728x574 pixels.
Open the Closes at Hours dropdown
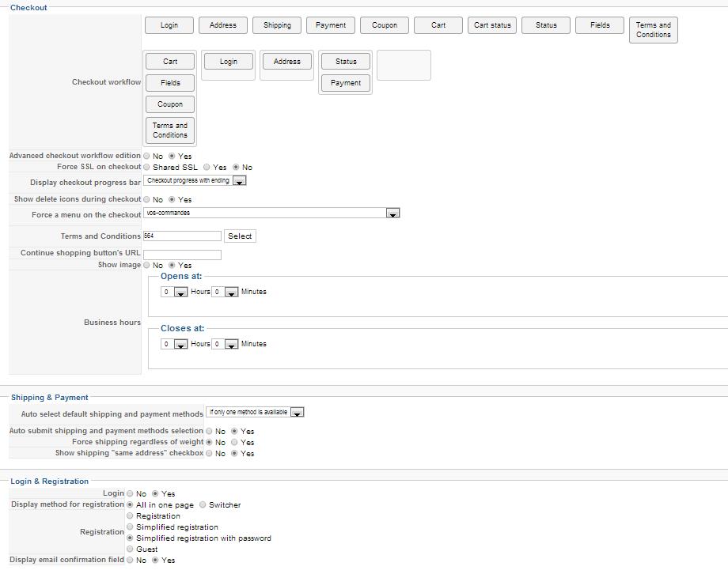pos(174,344)
